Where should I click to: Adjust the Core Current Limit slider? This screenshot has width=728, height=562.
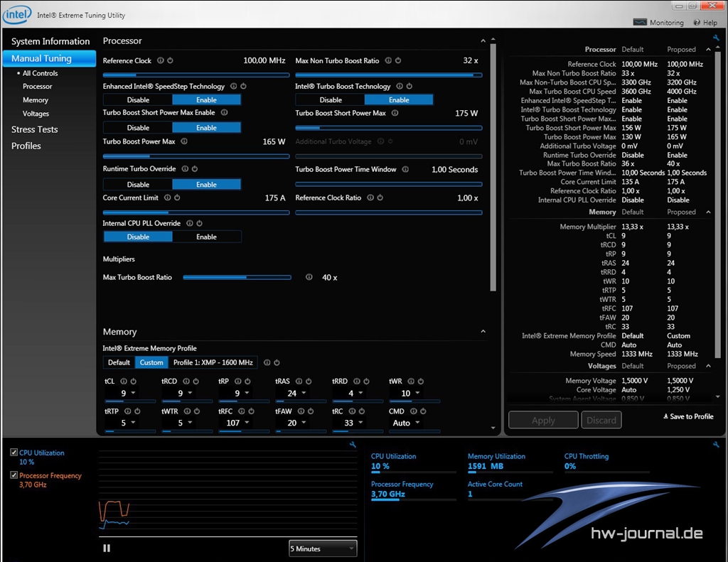point(196,212)
